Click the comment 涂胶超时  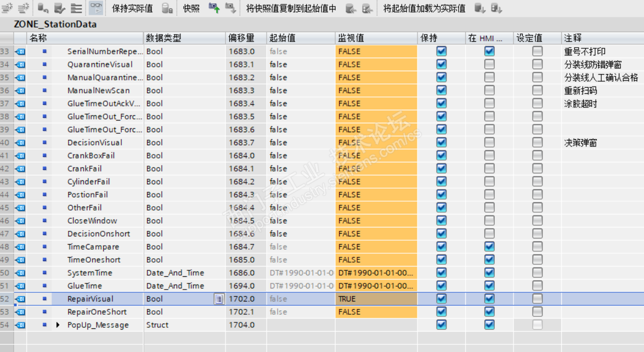(580, 104)
